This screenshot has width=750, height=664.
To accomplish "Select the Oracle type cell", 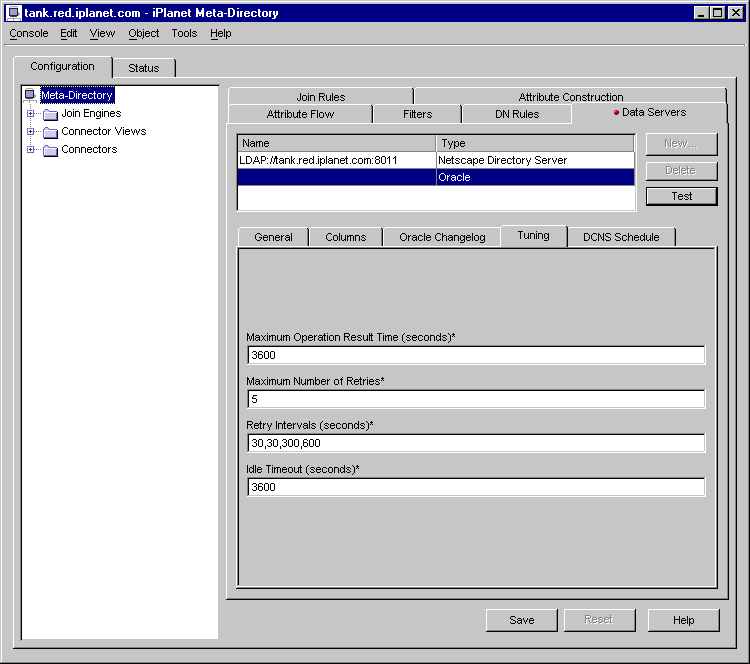I will click(535, 177).
